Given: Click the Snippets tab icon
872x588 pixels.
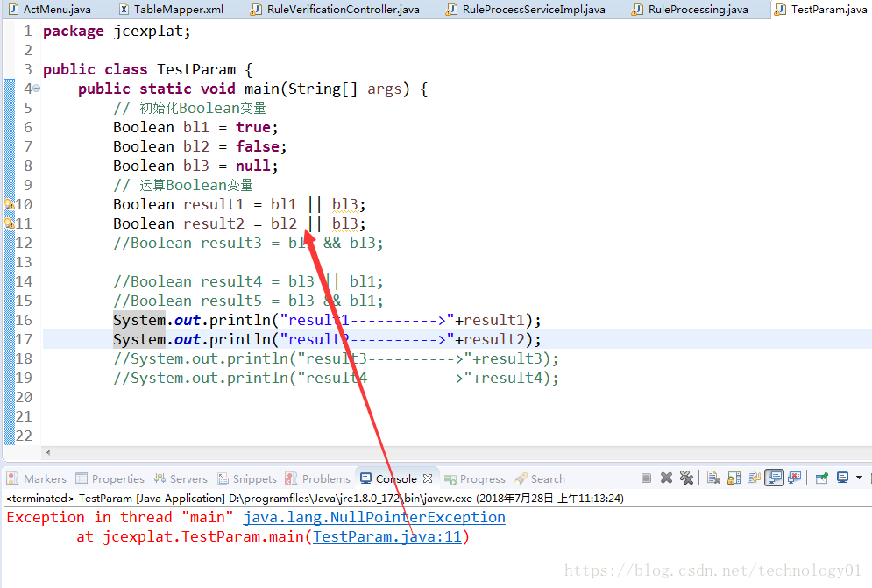Looking at the screenshot, I should pyautogui.click(x=223, y=478).
